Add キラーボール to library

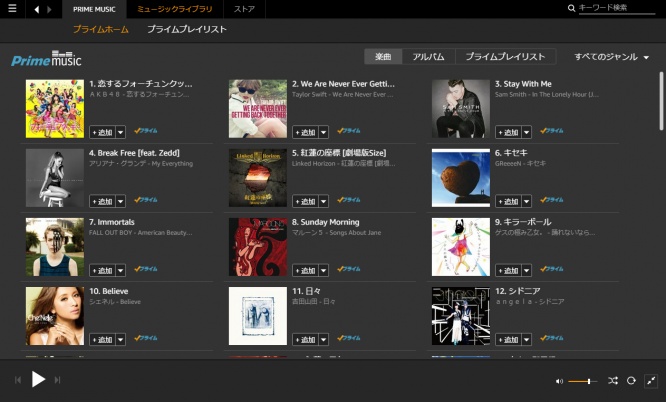click(508, 270)
